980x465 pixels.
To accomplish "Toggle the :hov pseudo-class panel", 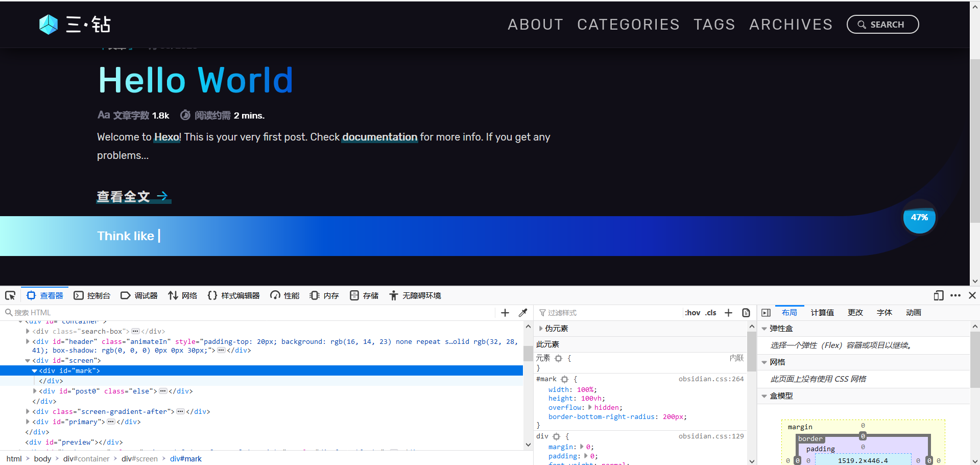I will pyautogui.click(x=692, y=312).
